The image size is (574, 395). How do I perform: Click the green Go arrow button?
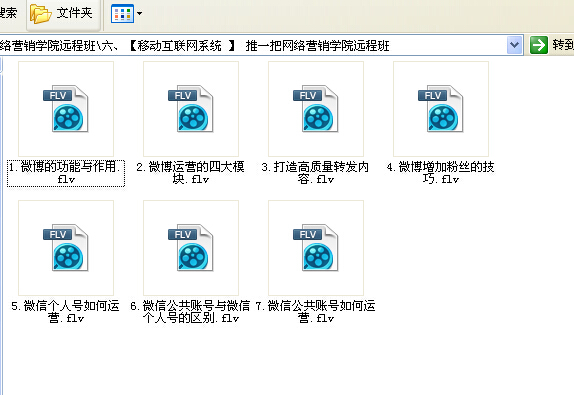point(538,45)
